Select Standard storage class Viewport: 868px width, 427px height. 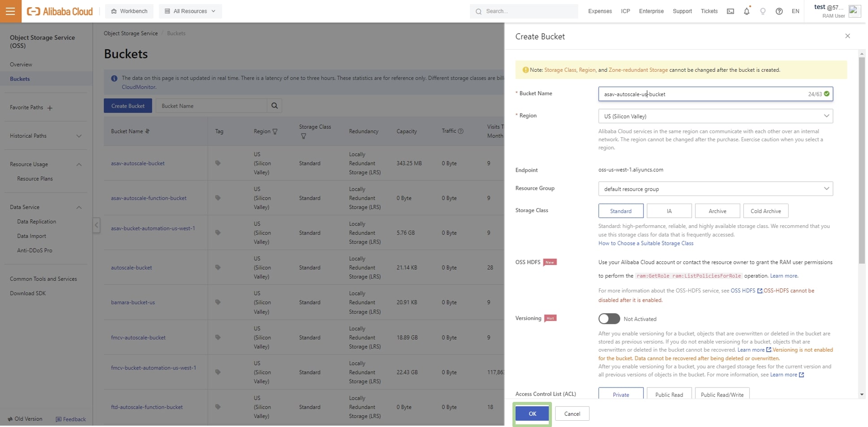coord(621,211)
